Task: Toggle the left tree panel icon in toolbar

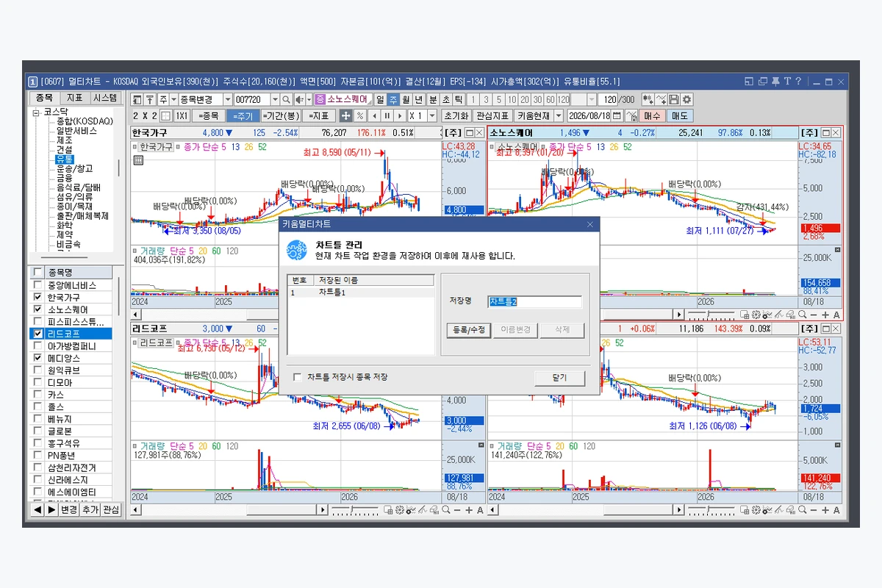Action: tap(137, 99)
